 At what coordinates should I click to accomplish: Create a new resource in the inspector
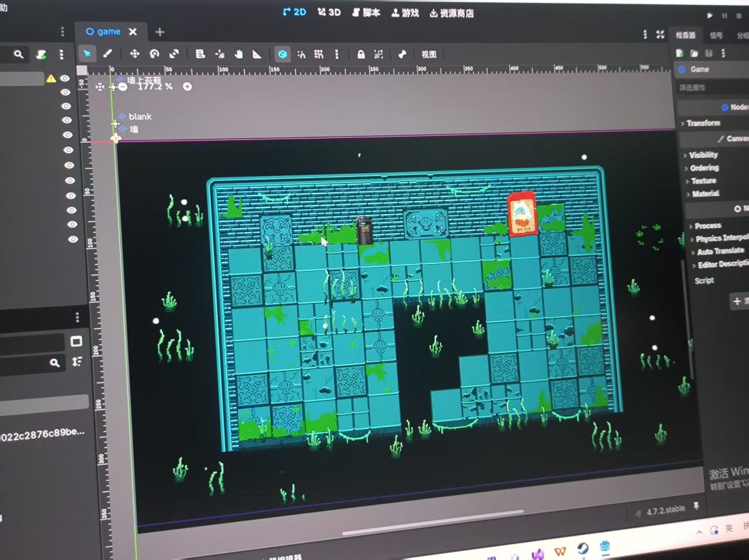click(x=680, y=53)
